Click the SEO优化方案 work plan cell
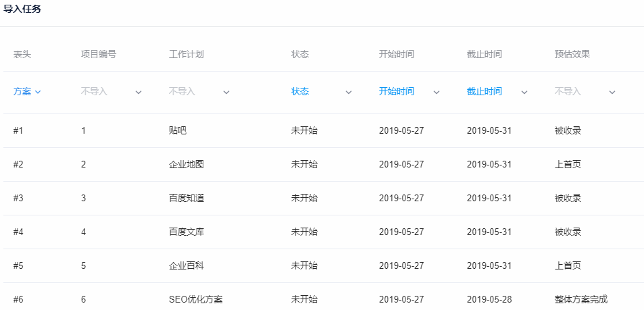The height and width of the screenshot is (310, 644). (x=196, y=299)
